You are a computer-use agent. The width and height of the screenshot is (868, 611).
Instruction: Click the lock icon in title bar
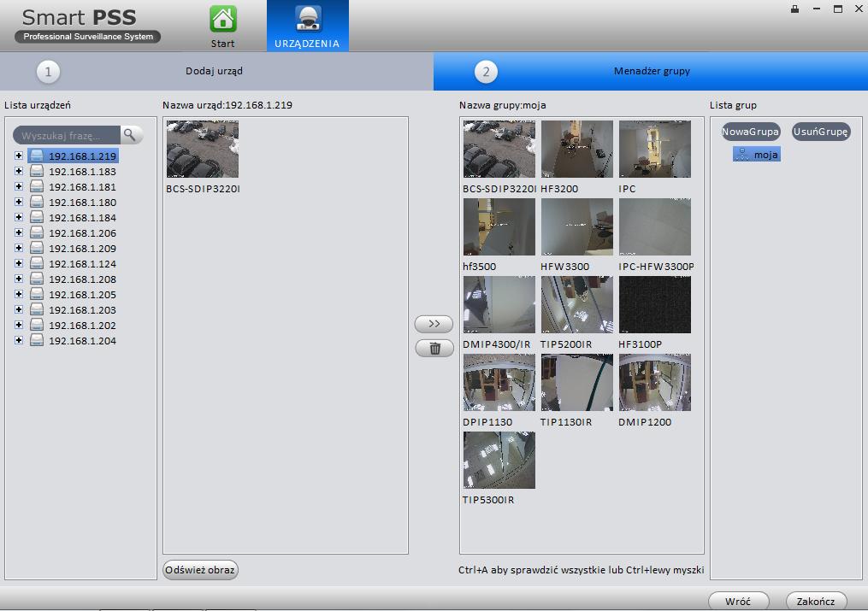tap(795, 9)
